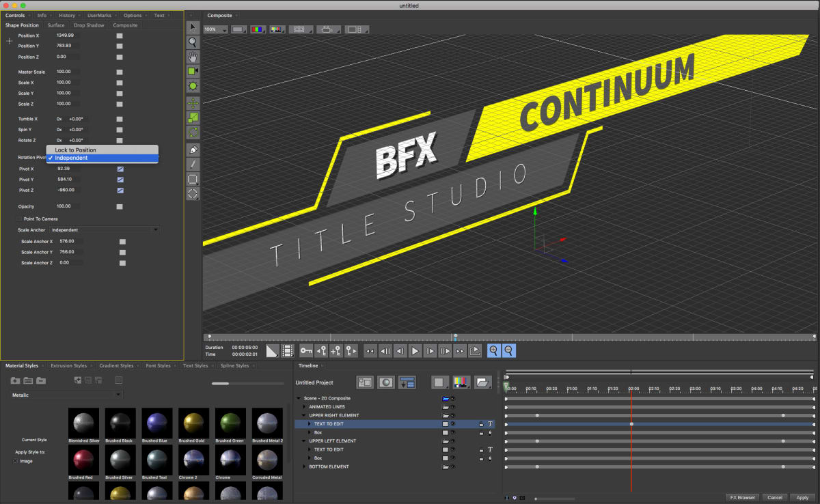This screenshot has height=504, width=820.
Task: Open the FX Browser
Action: 742,497
